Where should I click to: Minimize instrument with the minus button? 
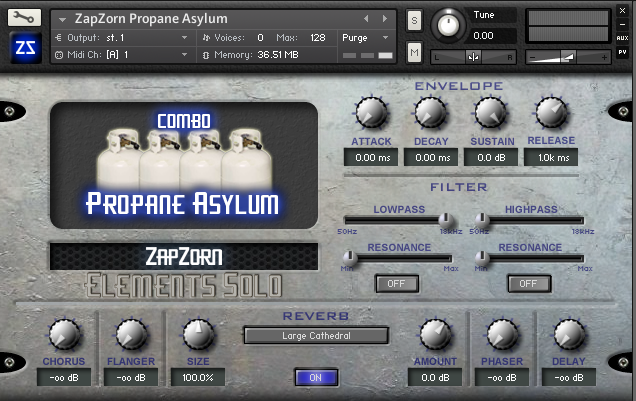coord(622,25)
